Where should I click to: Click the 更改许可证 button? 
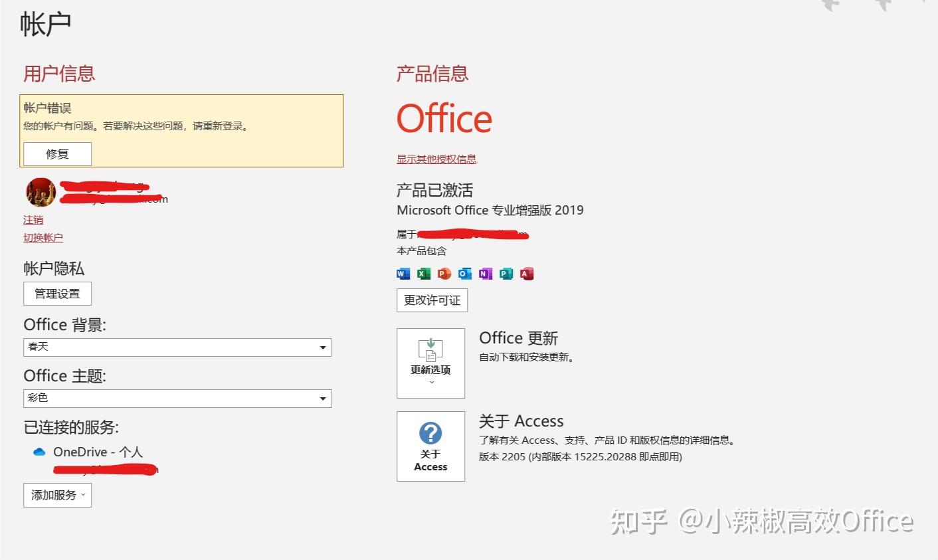click(x=432, y=300)
